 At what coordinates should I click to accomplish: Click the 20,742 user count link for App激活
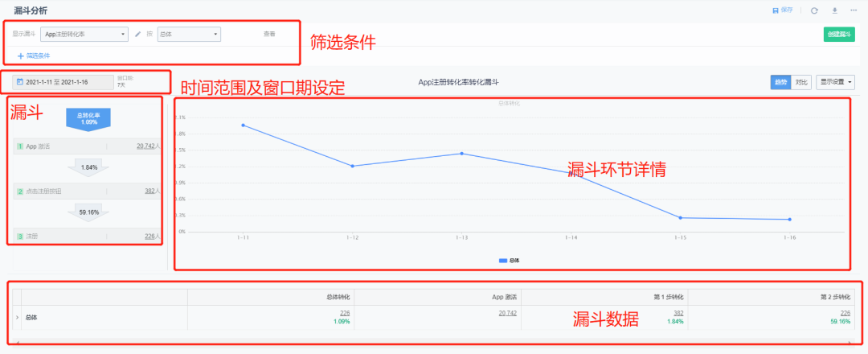click(145, 146)
